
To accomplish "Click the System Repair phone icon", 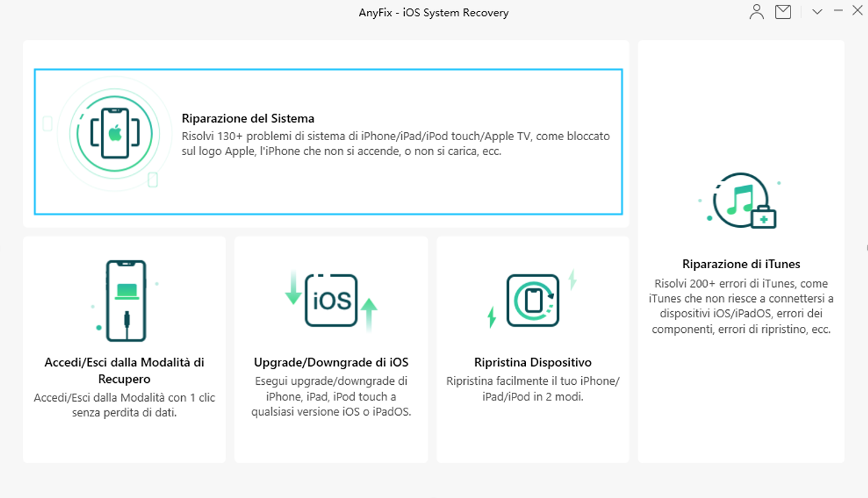I will 114,133.
